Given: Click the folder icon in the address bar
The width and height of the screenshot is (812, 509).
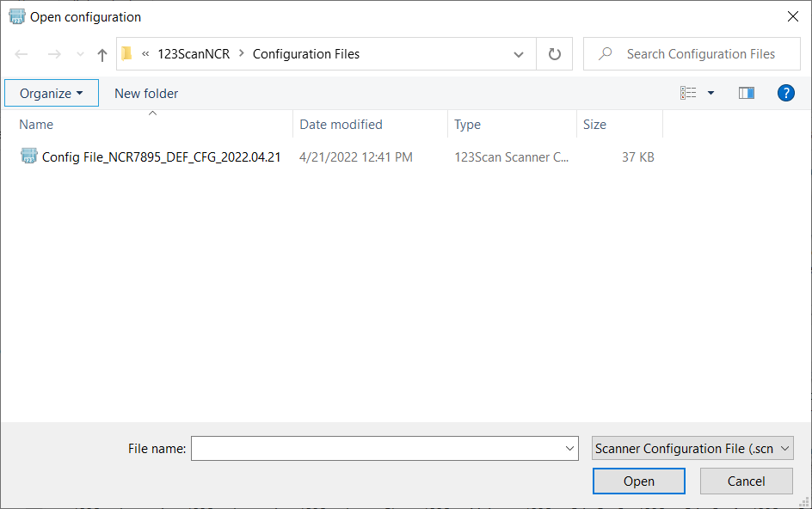Looking at the screenshot, I should pyautogui.click(x=127, y=54).
